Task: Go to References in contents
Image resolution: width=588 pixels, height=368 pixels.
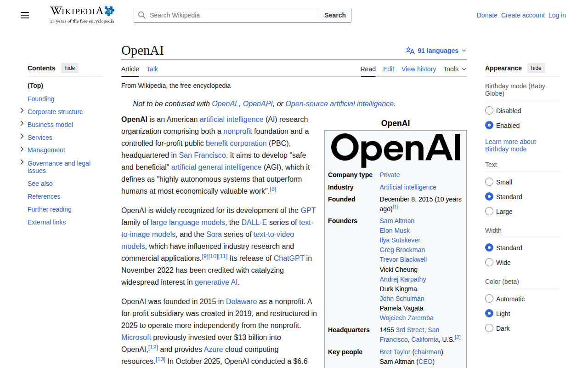Action: [x=44, y=196]
